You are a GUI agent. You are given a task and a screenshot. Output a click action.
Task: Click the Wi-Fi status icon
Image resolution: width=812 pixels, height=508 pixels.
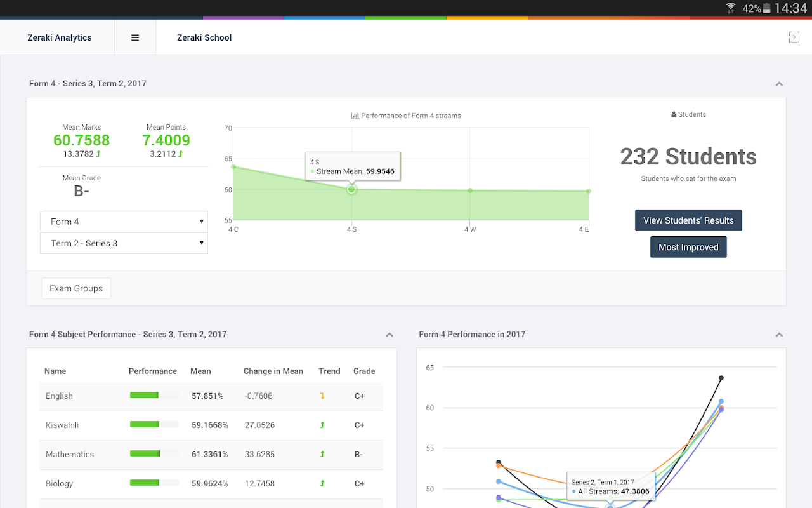(731, 8)
